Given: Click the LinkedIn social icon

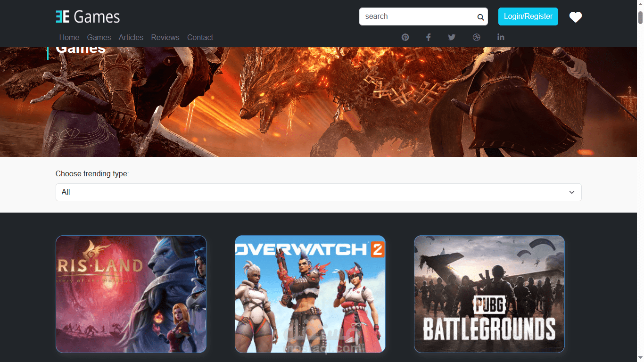Looking at the screenshot, I should tap(501, 37).
